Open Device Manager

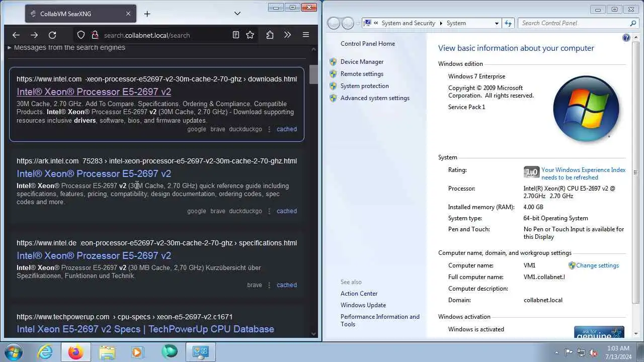click(x=362, y=62)
